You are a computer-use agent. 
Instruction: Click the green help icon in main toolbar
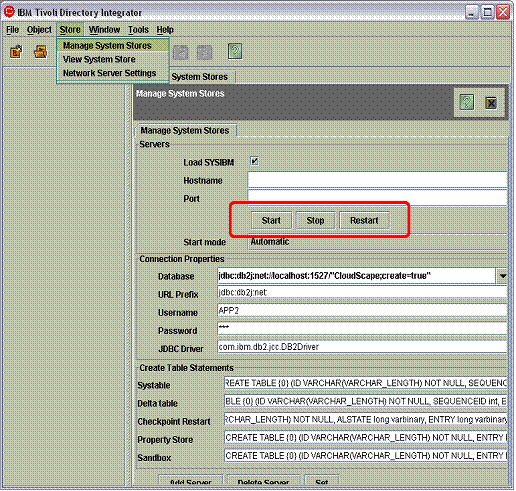[235, 52]
